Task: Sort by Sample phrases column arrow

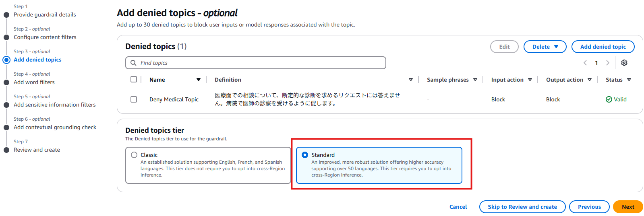Action: (x=475, y=80)
